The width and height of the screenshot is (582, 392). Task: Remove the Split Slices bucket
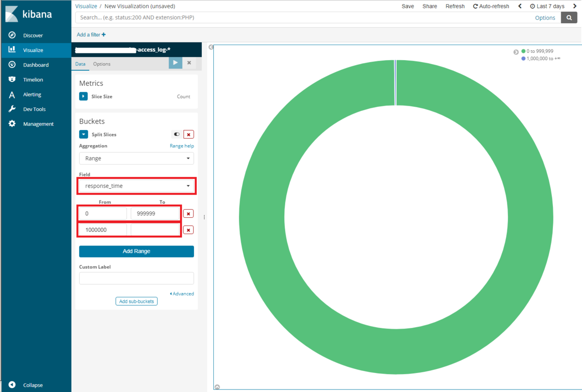pos(189,134)
